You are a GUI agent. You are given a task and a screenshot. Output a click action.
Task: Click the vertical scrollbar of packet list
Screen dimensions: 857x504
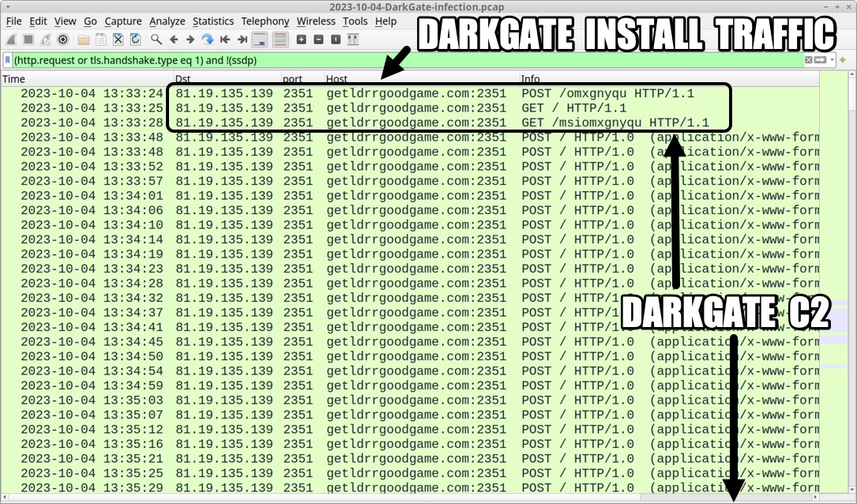852,283
